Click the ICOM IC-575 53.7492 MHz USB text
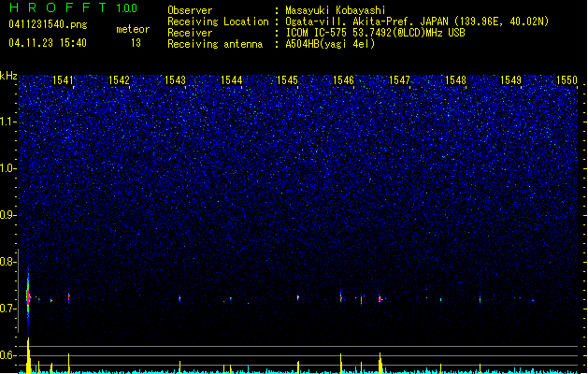The width and height of the screenshot is (588, 374). pyautogui.click(x=375, y=33)
